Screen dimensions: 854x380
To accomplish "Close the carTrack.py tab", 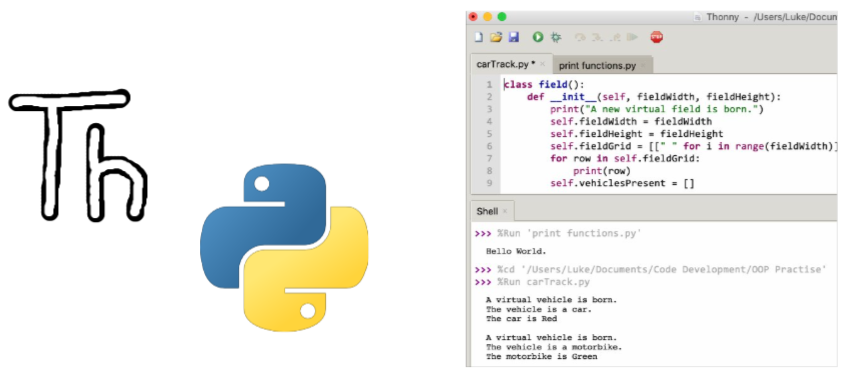I will click(x=543, y=64).
